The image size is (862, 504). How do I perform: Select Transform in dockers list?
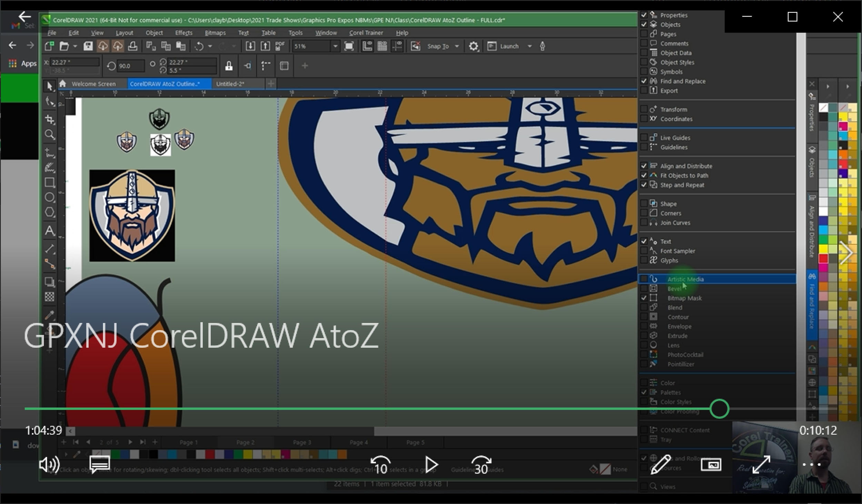tap(674, 109)
